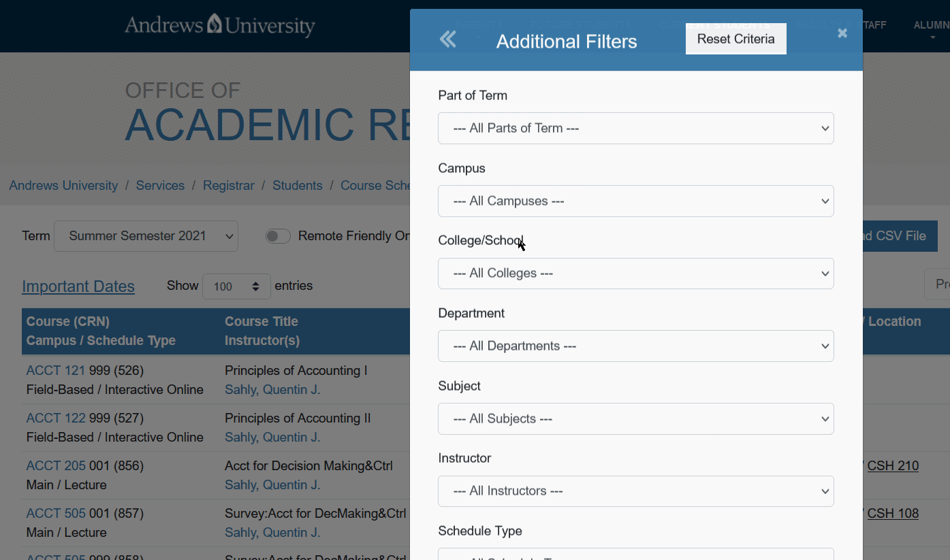Viewport: 950px width, 560px height.
Task: Click the Andrews University breadcrumb link
Action: (x=63, y=186)
